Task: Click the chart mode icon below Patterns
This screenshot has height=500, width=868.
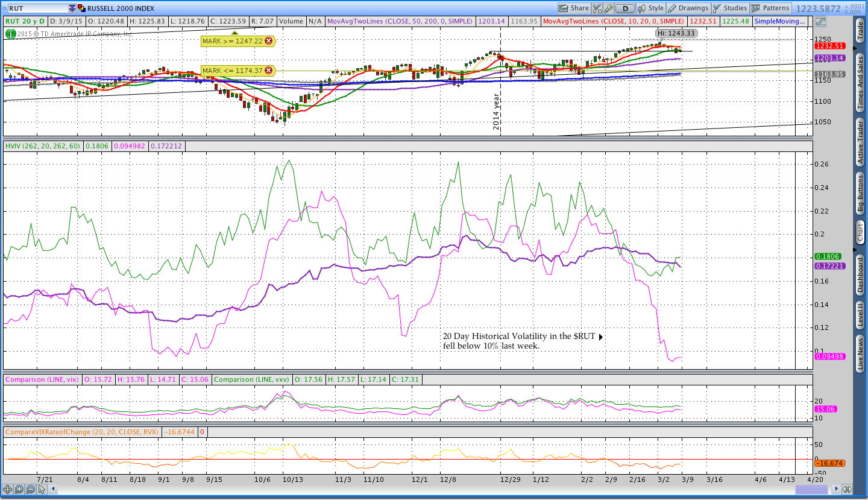Action: [820, 21]
